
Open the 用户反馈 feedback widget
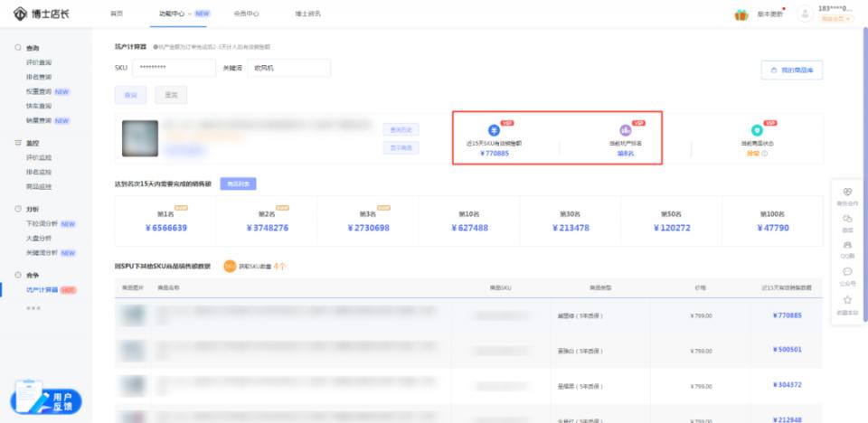[x=46, y=398]
